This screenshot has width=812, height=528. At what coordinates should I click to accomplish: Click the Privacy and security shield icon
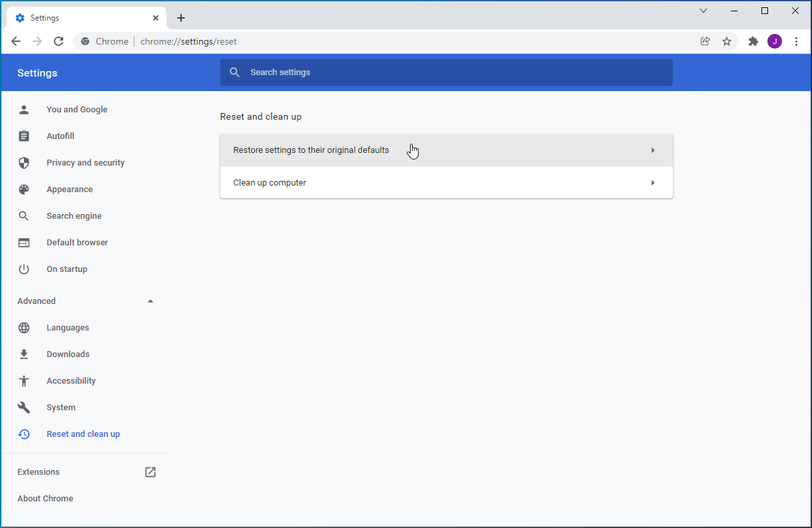24,162
